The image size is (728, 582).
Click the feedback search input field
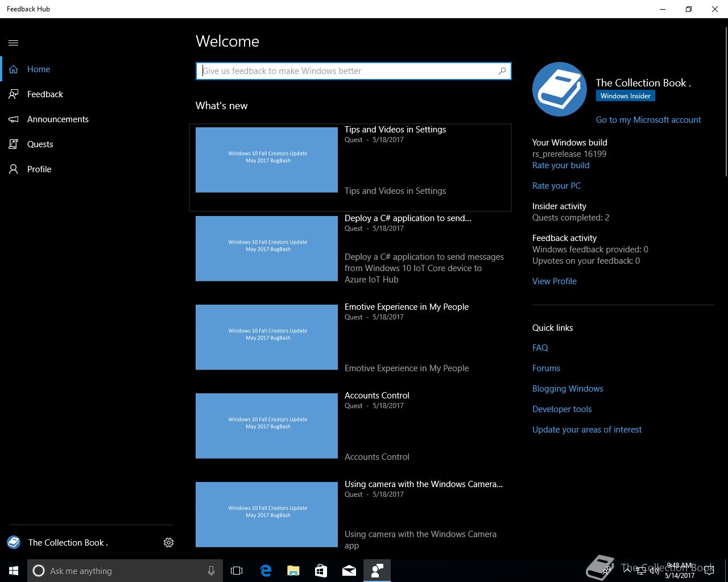pos(354,71)
